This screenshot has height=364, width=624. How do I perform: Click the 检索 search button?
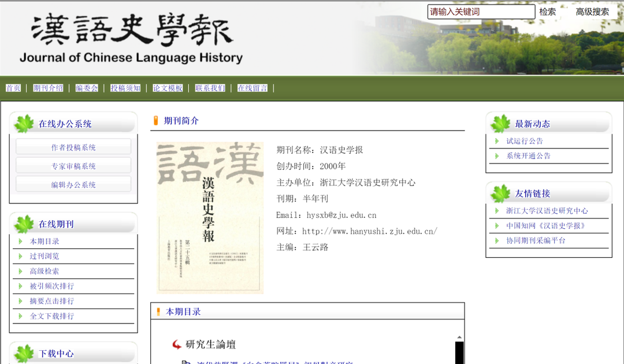tap(547, 12)
